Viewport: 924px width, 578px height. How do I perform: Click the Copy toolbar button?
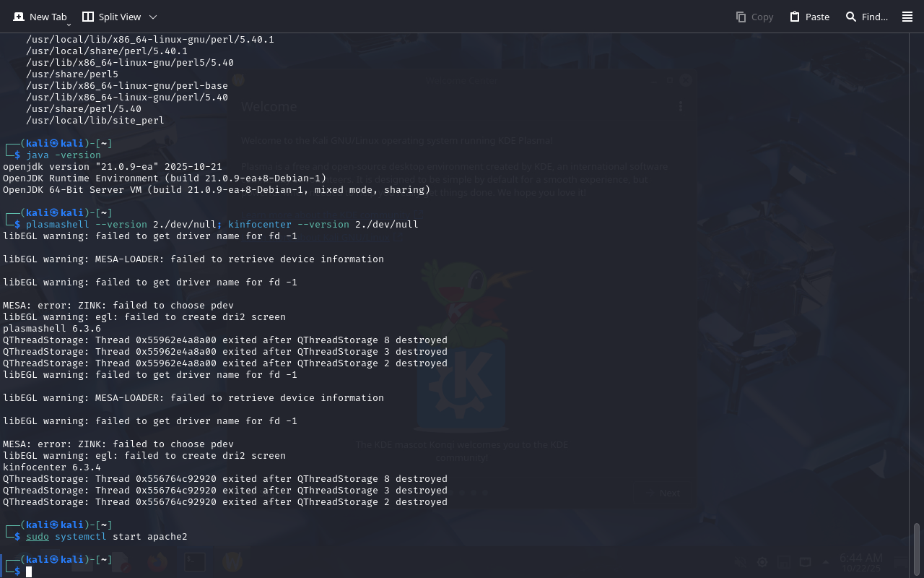pyautogui.click(x=754, y=17)
